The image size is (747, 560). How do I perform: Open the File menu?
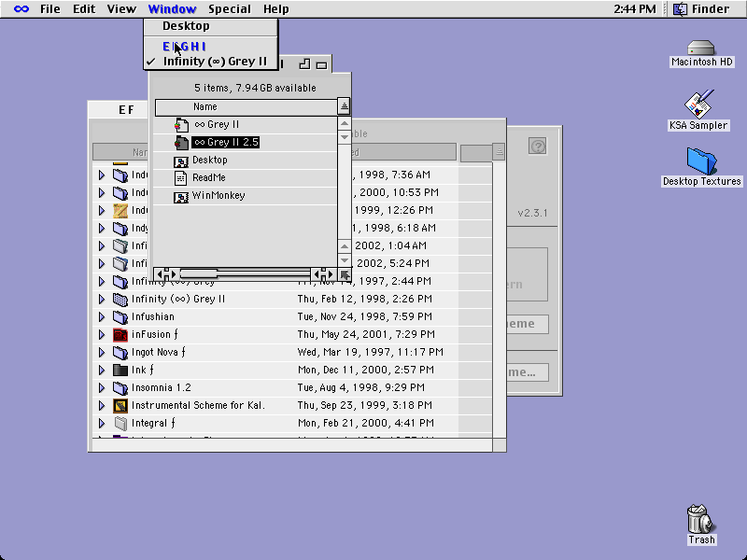click(50, 9)
